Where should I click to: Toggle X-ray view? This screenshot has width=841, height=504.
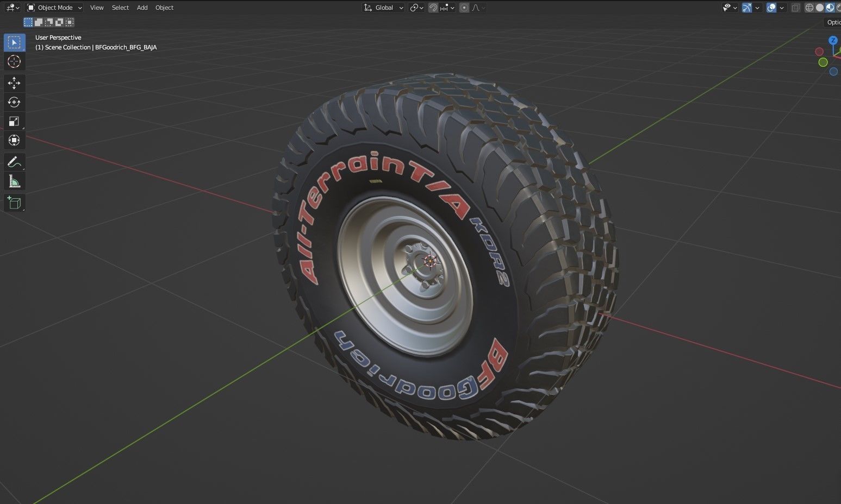tap(796, 8)
